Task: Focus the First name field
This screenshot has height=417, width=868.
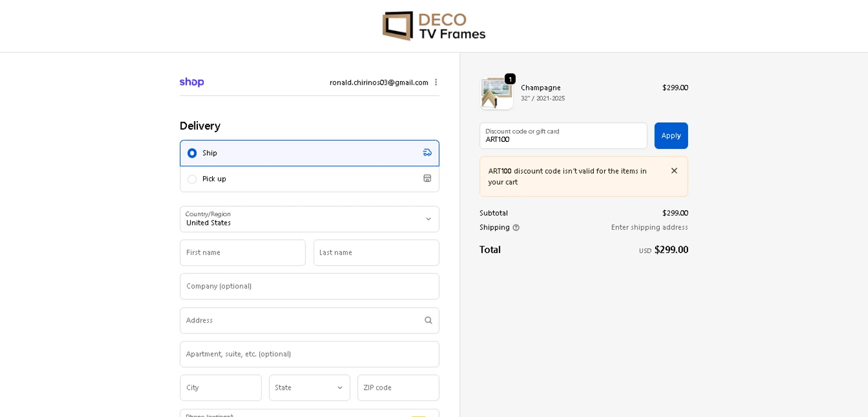Action: tap(242, 253)
